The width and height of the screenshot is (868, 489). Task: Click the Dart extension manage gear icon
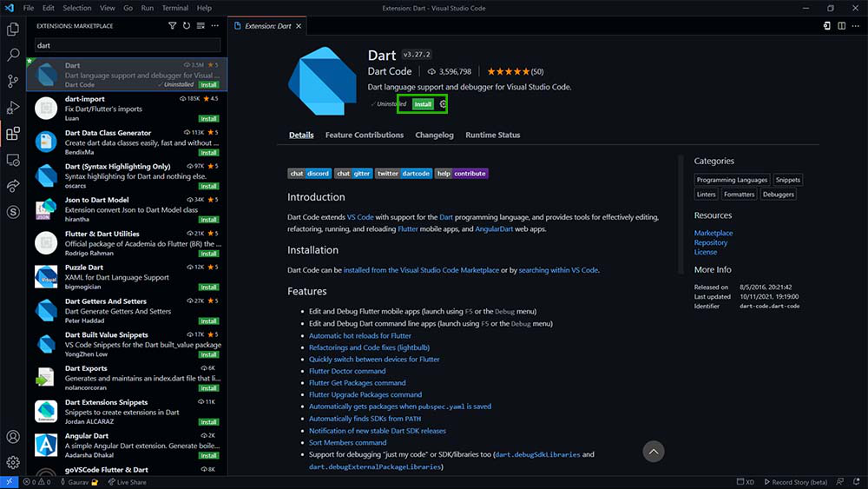click(x=443, y=104)
